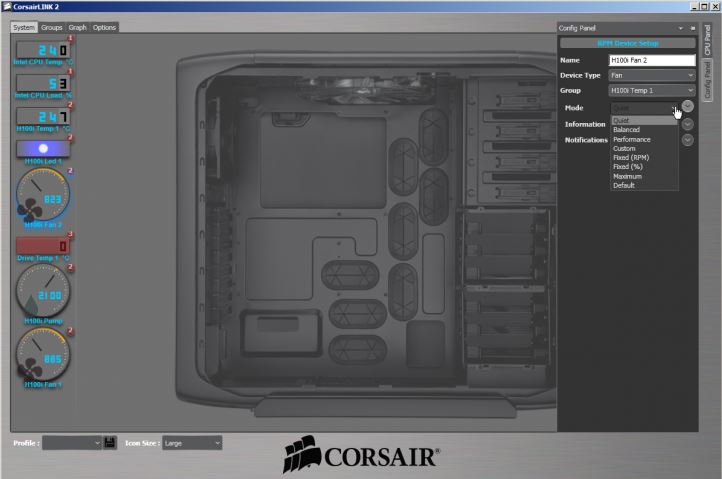Select the H100i Fan 2 gauge

click(x=43, y=195)
